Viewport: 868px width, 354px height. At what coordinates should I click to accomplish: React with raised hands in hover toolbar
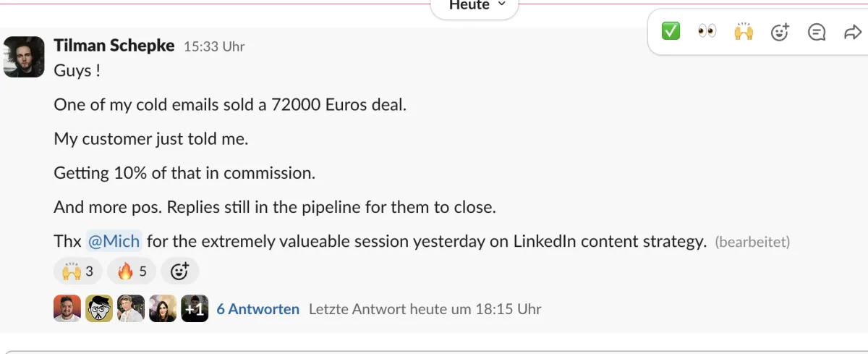click(744, 32)
